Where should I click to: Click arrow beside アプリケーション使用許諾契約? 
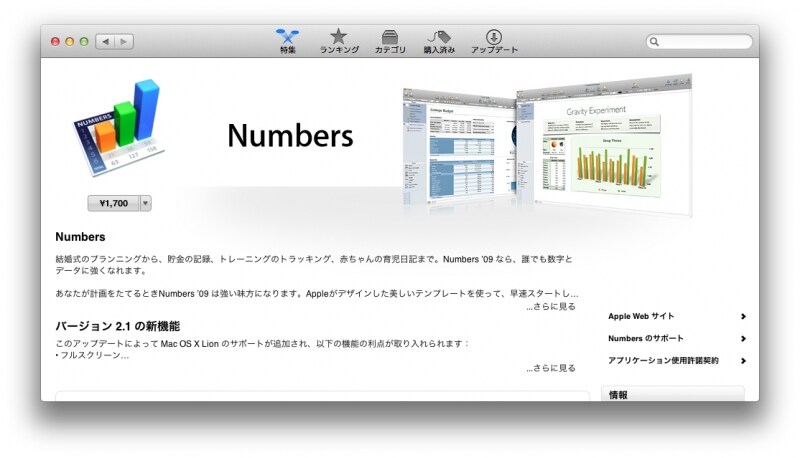743,361
